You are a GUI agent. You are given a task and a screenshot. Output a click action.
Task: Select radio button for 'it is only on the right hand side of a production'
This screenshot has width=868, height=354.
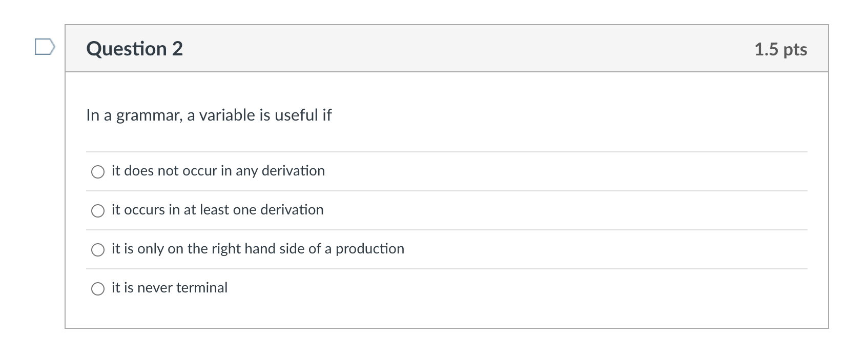97,250
